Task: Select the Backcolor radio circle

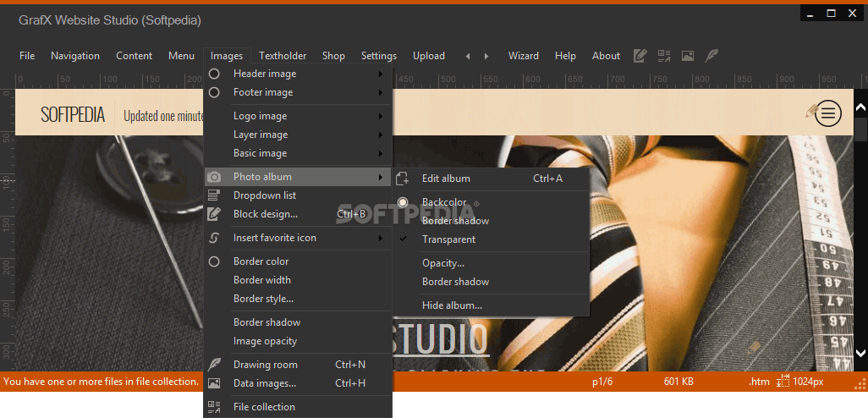Action: click(x=403, y=202)
